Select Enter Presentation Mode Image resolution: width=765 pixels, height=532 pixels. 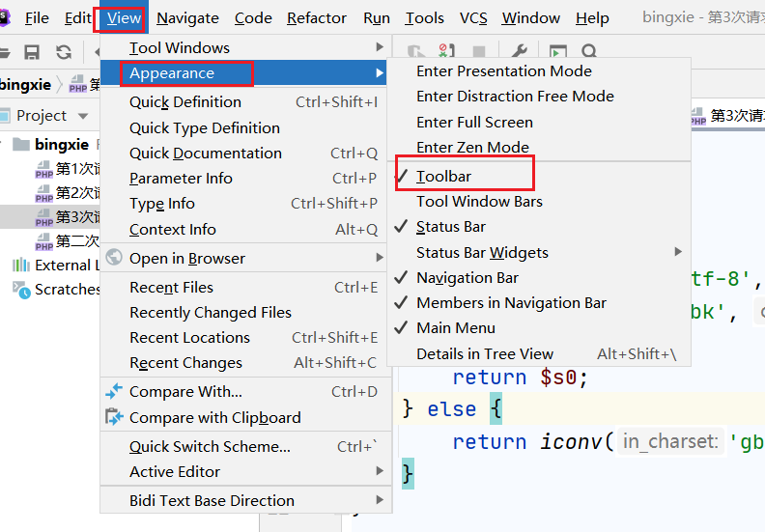(504, 70)
